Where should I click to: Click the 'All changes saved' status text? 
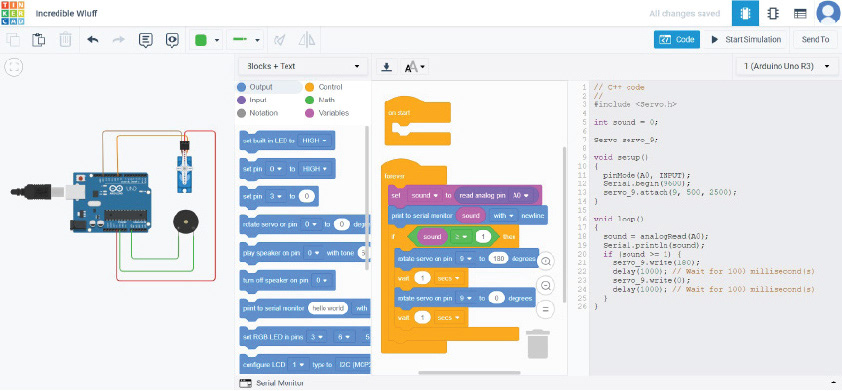tap(684, 14)
